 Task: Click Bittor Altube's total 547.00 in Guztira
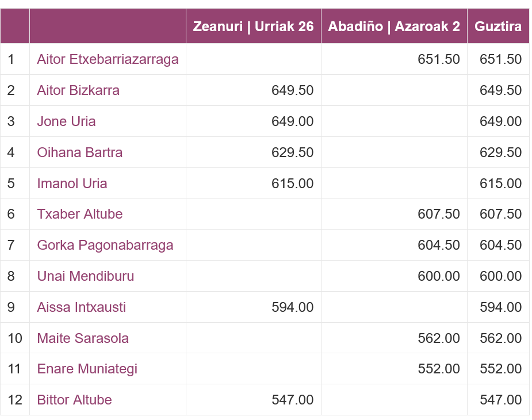[x=500, y=400]
